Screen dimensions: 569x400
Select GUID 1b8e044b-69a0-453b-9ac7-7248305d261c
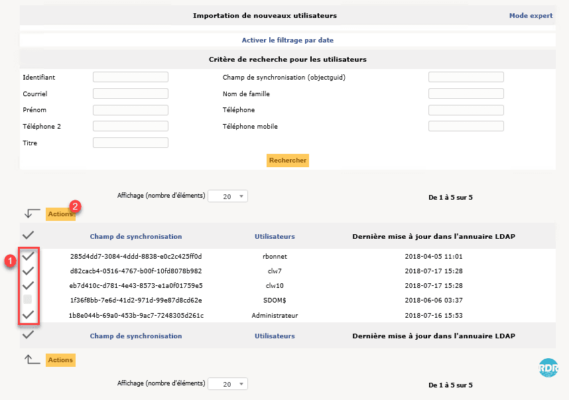[x=136, y=315]
